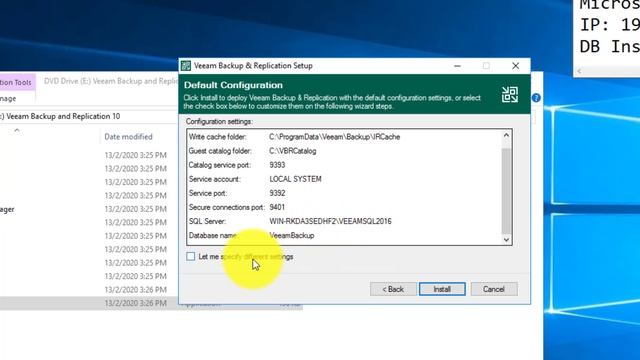Select the SQL Server instance VEEAMSQL2016 value
The image size is (640, 360).
(330, 221)
